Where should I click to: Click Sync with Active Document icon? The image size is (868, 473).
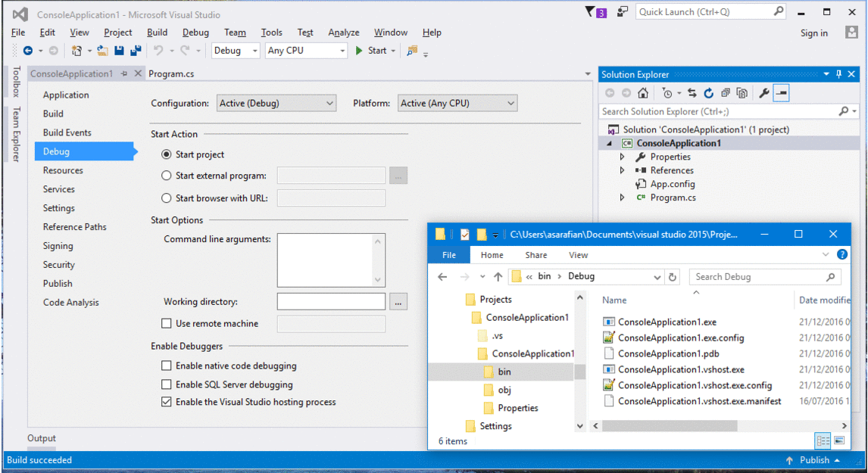pos(692,93)
